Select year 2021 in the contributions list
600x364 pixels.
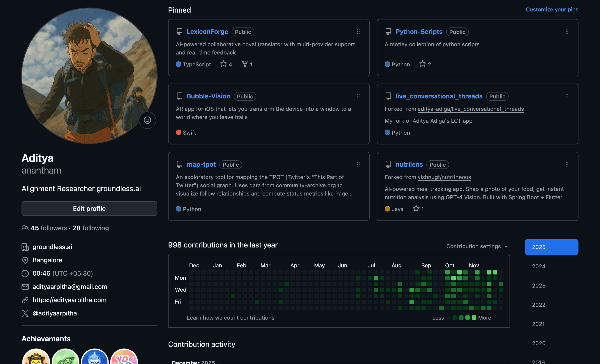(538, 324)
